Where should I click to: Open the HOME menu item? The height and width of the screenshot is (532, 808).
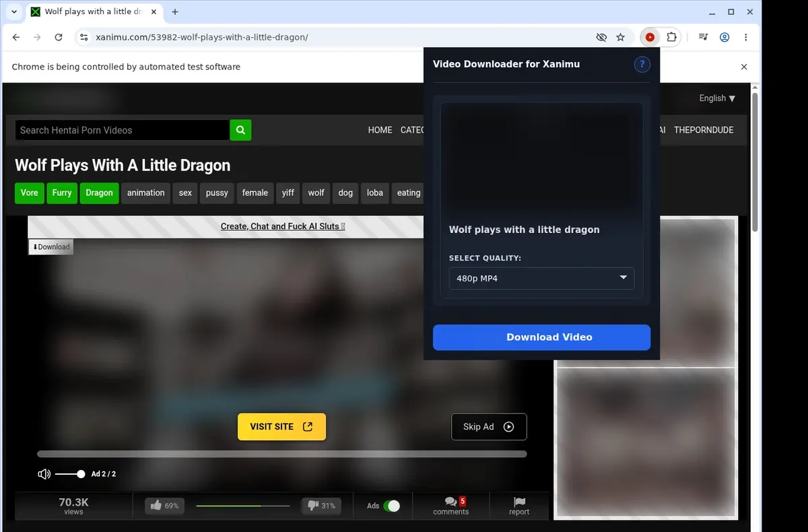point(380,130)
